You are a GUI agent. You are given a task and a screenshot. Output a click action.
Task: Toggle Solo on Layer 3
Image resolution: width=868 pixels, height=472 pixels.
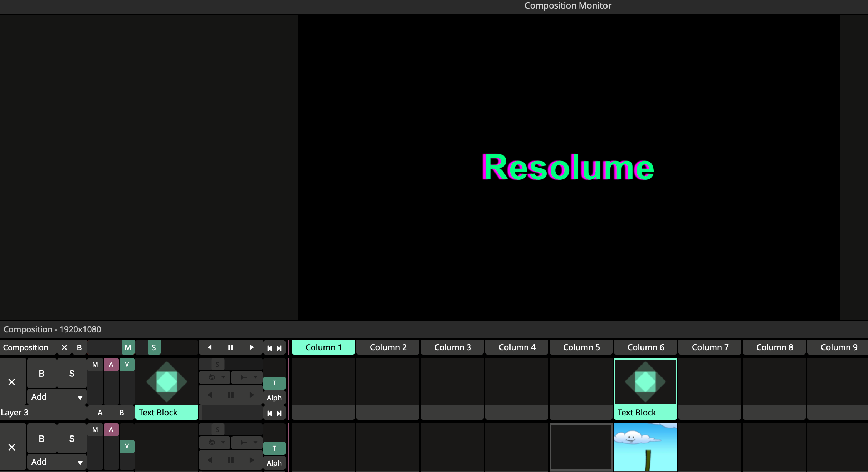click(x=72, y=374)
